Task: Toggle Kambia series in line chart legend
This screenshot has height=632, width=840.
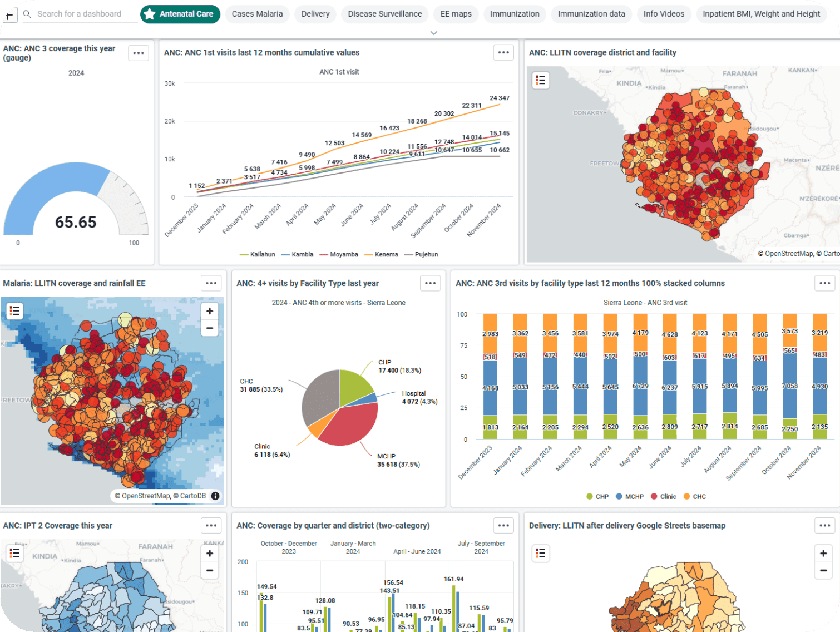Action: coord(297,254)
